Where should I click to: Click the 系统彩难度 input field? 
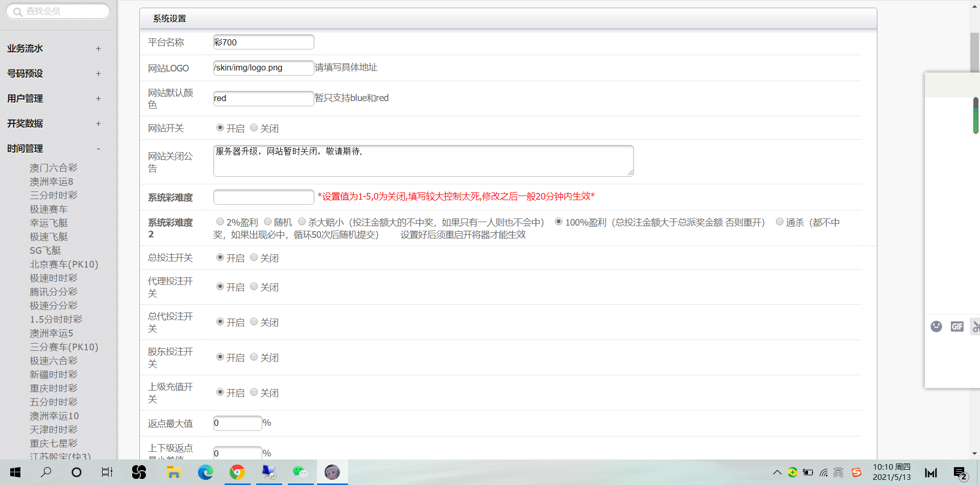point(263,197)
